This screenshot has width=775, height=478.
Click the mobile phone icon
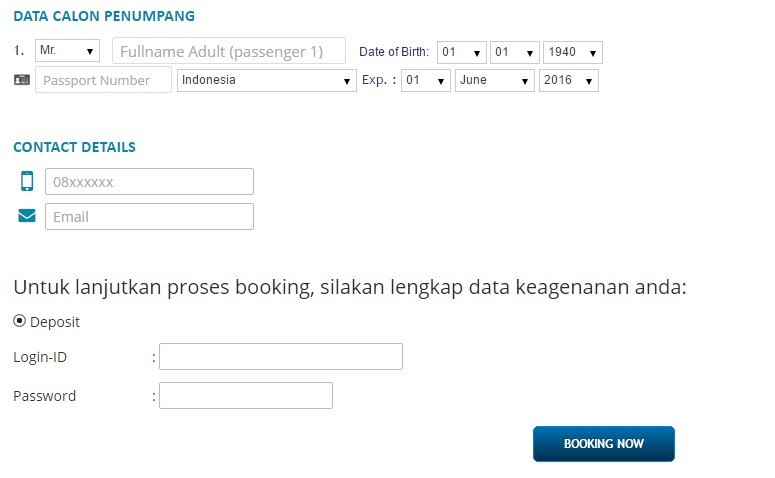[27, 181]
